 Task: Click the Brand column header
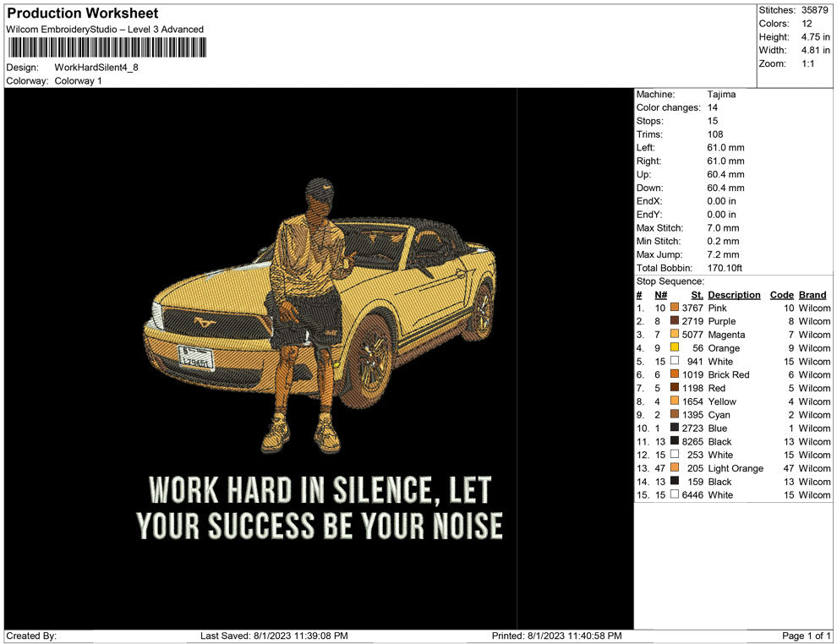coord(812,295)
